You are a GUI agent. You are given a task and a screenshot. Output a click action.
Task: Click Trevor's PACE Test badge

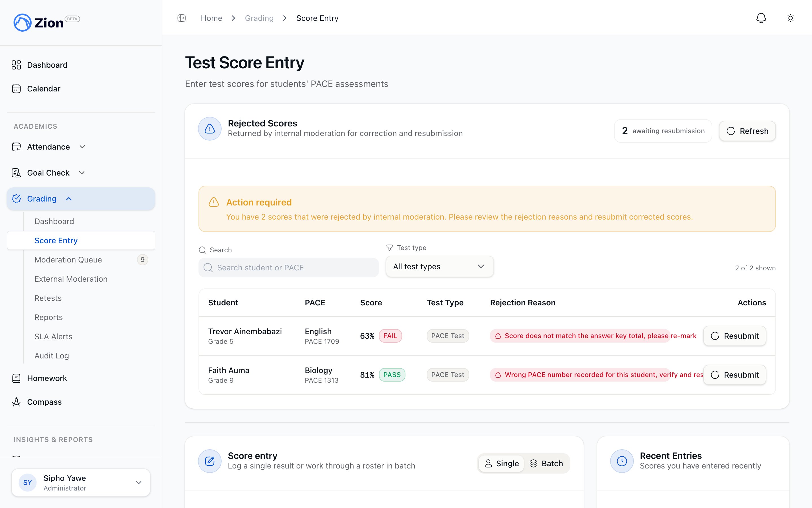tap(448, 336)
